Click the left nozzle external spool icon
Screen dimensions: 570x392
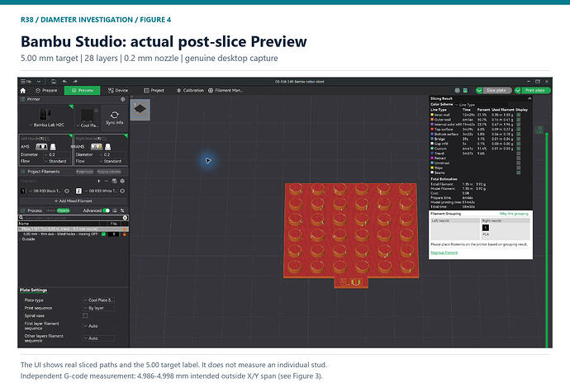tap(53, 147)
